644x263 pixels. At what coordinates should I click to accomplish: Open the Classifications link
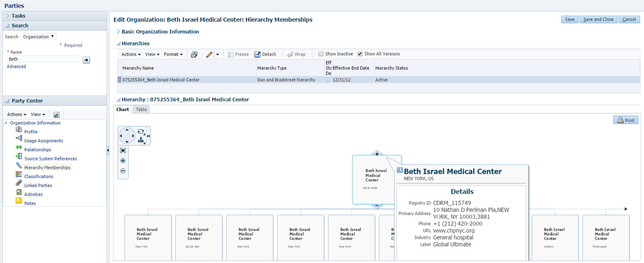click(x=39, y=177)
